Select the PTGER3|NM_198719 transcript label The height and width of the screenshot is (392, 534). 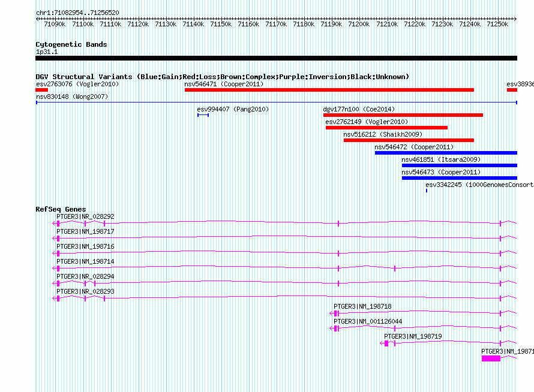413,336
